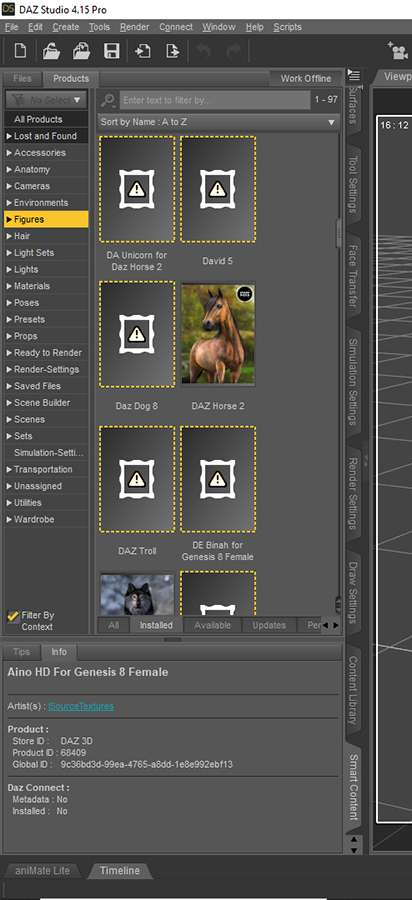Select the All Products category
Image resolution: width=412 pixels, height=900 pixels.
(46, 119)
